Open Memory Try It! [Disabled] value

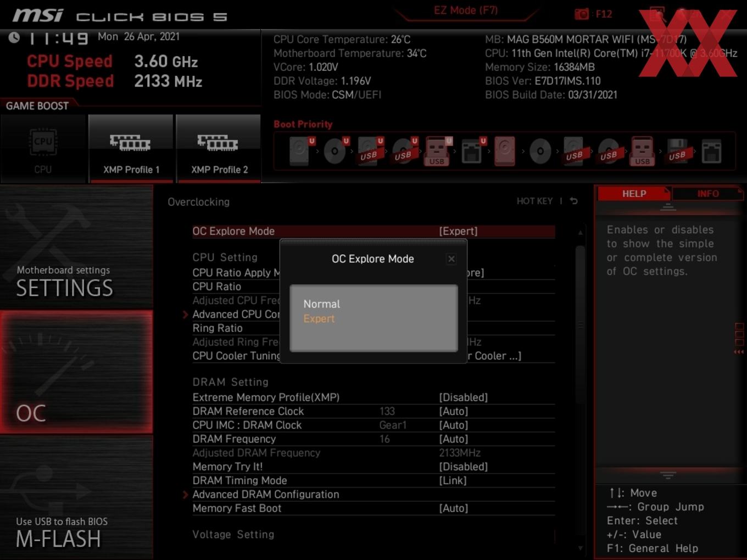(463, 467)
